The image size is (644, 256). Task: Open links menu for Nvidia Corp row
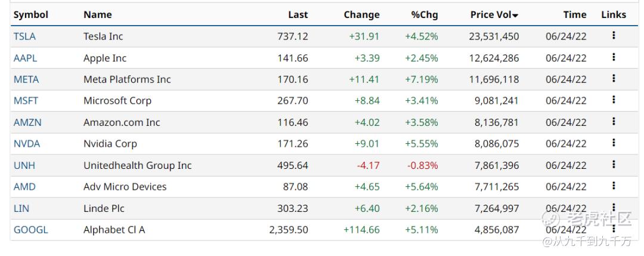(x=614, y=143)
